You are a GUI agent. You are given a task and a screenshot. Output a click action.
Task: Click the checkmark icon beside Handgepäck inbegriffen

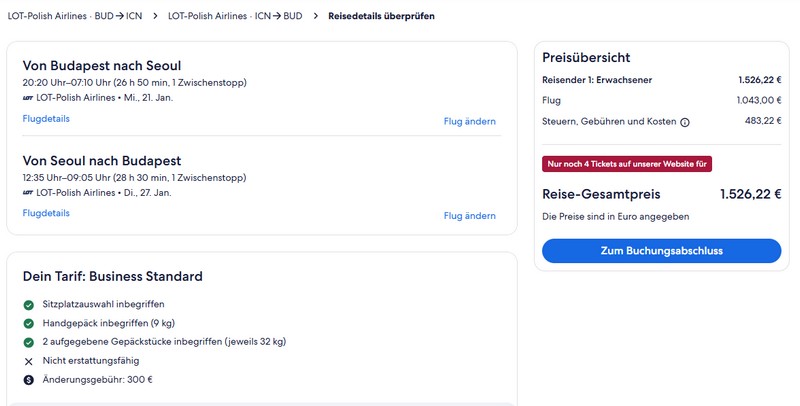click(28, 323)
